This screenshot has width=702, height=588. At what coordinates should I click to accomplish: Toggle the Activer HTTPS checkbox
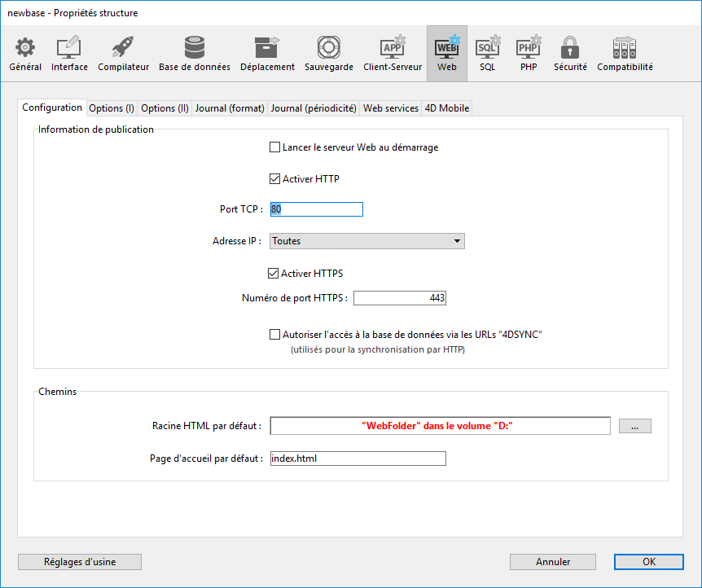click(x=274, y=274)
